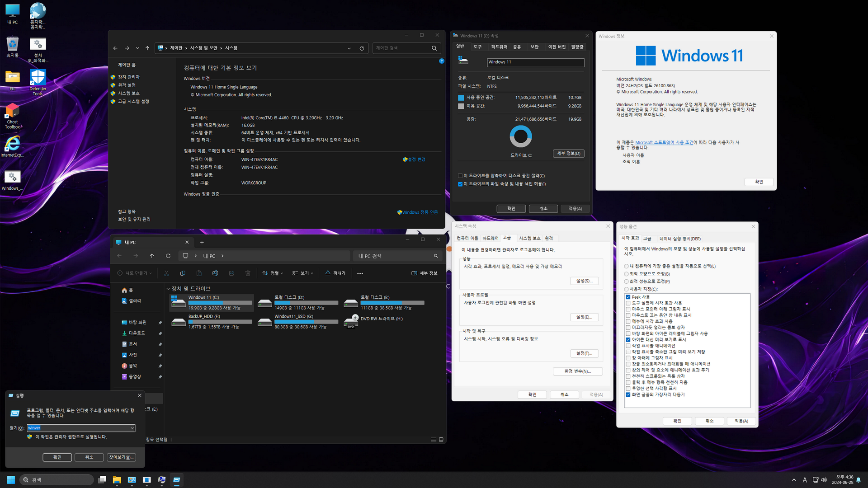Click the refresh icon in 내 PC window
Viewport: 868px width, 488px height.
tap(168, 256)
